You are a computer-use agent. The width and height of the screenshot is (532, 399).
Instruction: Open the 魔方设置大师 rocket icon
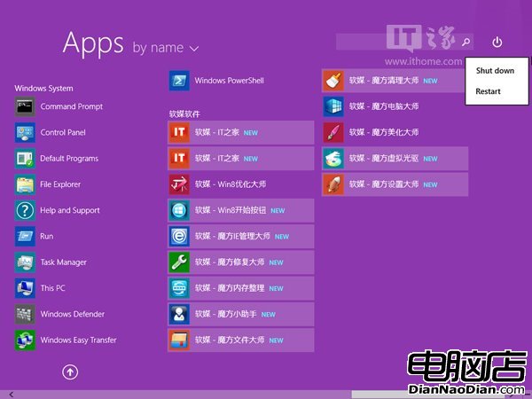pyautogui.click(x=333, y=184)
